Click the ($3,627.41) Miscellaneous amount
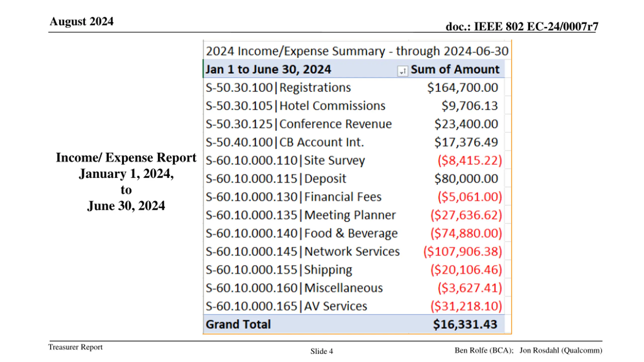The height and width of the screenshot is (362, 644). 470,288
